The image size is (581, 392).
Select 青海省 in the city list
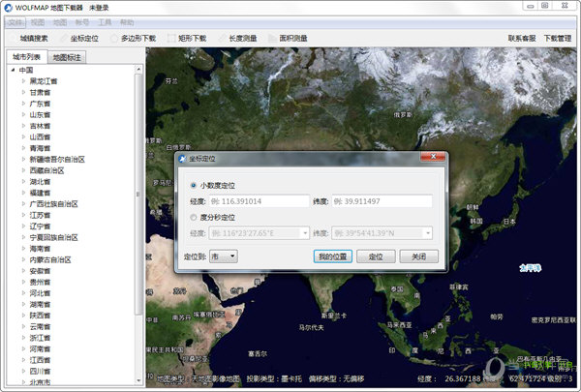point(40,148)
